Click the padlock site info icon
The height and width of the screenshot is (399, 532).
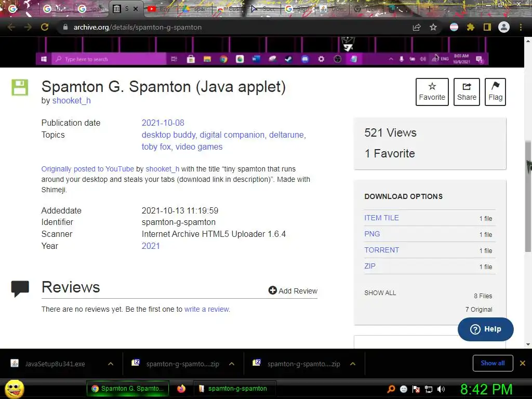pyautogui.click(x=65, y=27)
